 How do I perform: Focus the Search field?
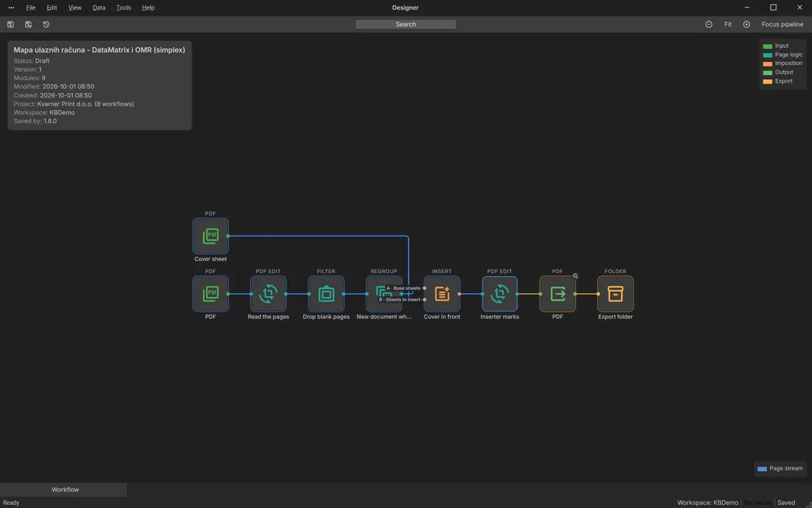(x=405, y=24)
